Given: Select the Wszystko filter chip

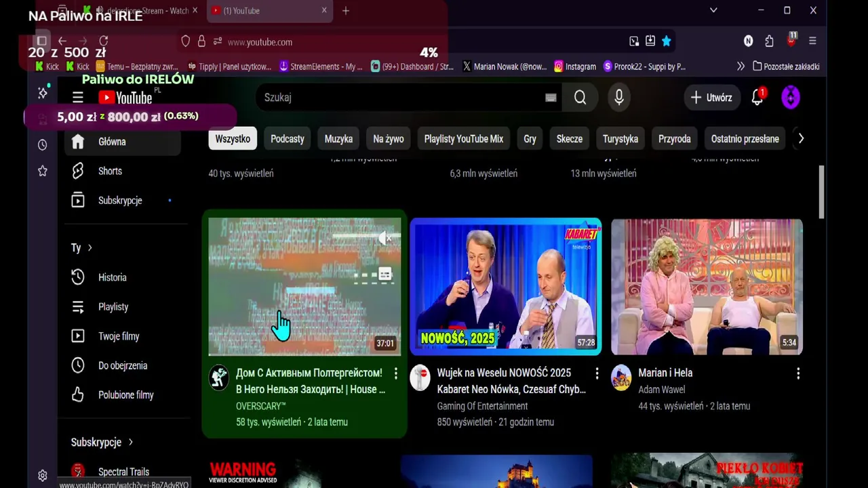Looking at the screenshot, I should tap(233, 139).
